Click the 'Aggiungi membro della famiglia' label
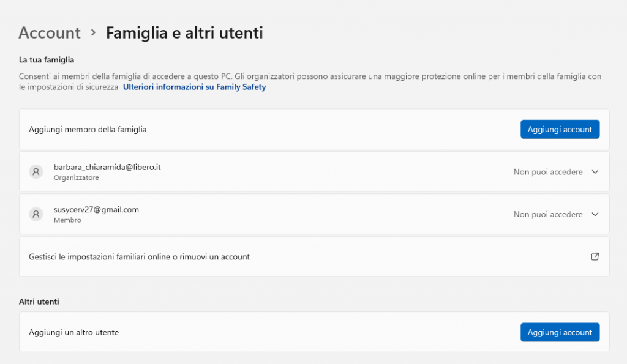627x364 pixels. [88, 129]
